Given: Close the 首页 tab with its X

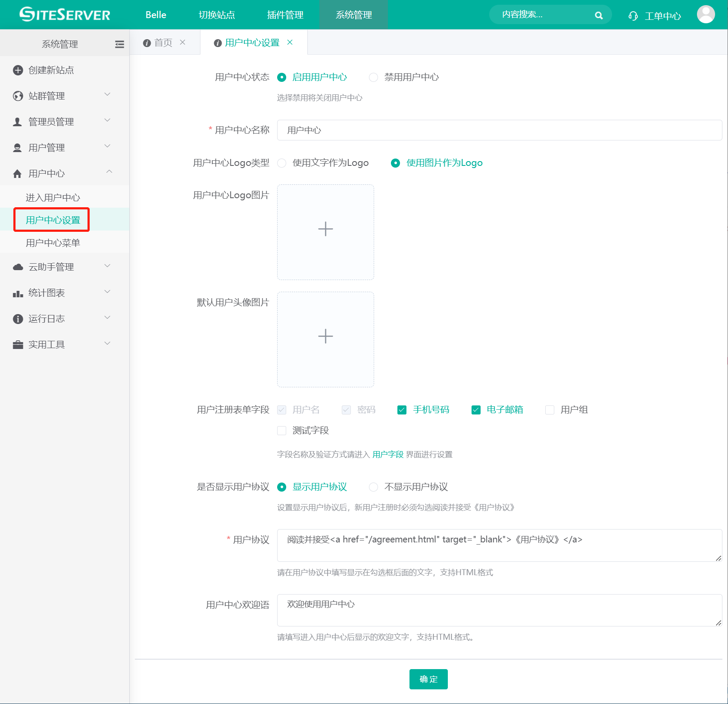Looking at the screenshot, I should [x=183, y=42].
